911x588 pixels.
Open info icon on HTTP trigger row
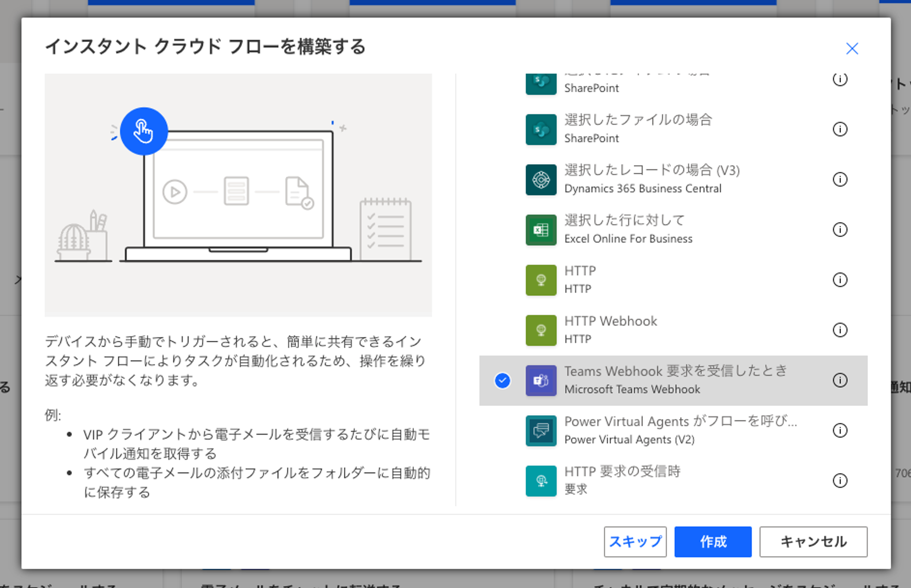coord(840,280)
